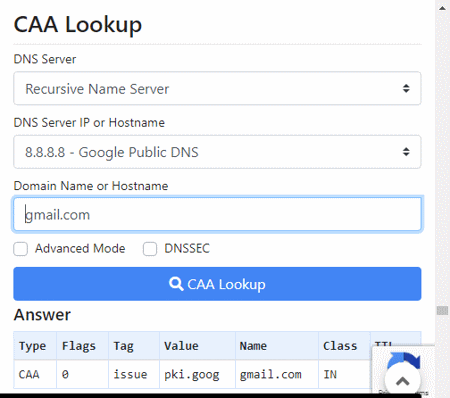The image size is (450, 398).
Task: Focus the Domain Name or Hostname field
Action: pyautogui.click(x=217, y=214)
